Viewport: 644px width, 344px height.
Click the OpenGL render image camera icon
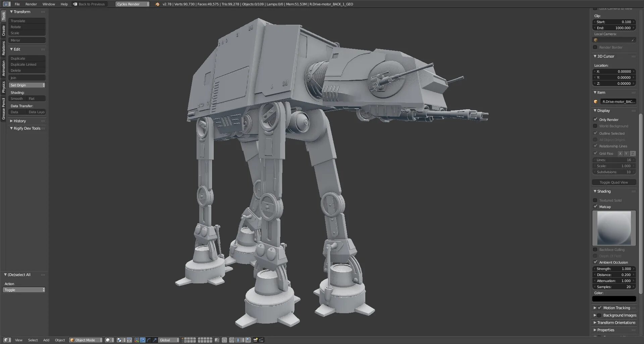click(x=255, y=340)
